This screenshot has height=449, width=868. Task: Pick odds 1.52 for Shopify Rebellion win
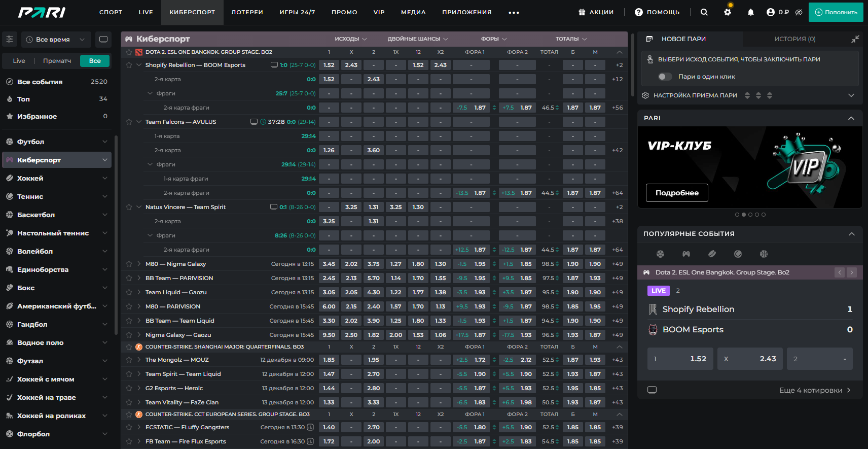329,65
